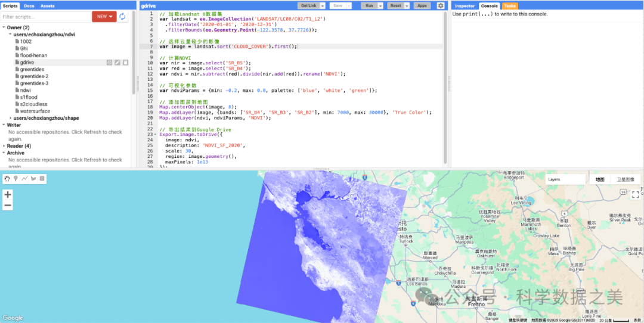Switch the map to satellite imagery

[x=625, y=179]
